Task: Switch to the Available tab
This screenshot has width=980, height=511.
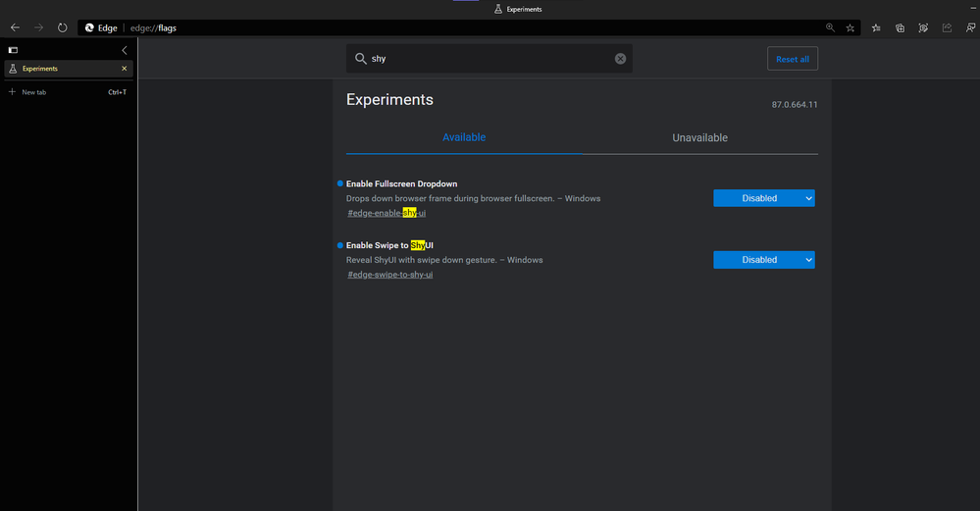Action: (464, 137)
